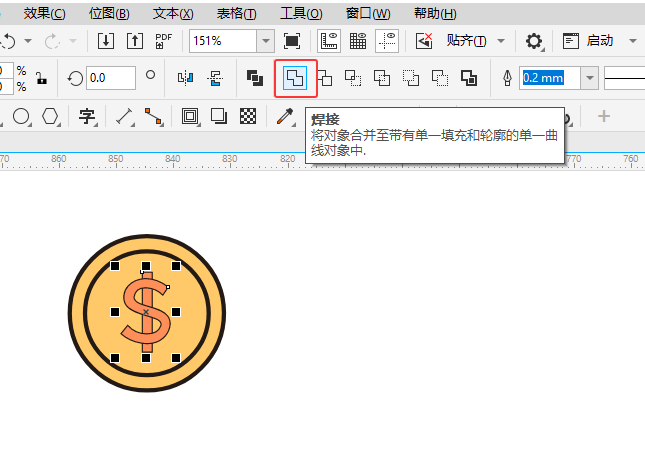Click the combine objects icon
The height and width of the screenshot is (459, 645).
coord(255,78)
